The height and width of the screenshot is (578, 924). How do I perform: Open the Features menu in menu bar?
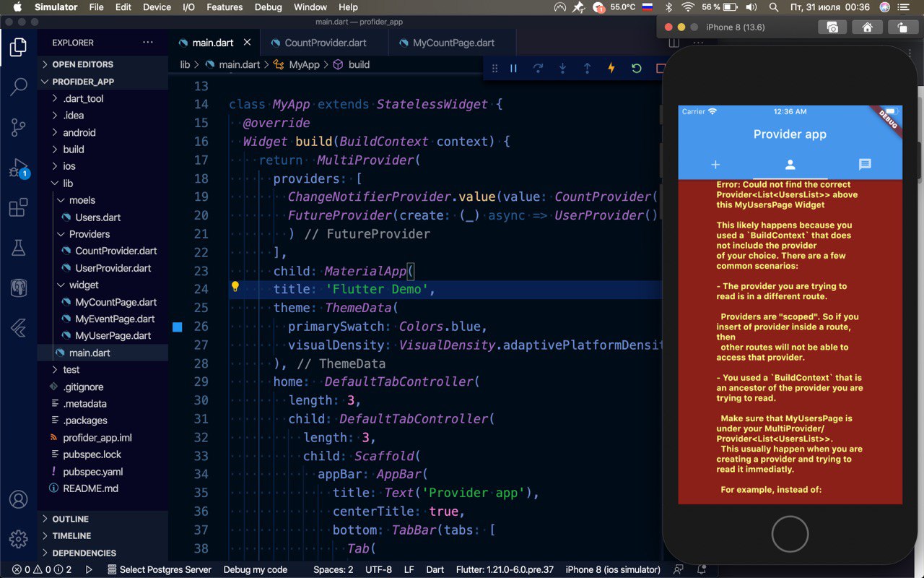point(225,7)
